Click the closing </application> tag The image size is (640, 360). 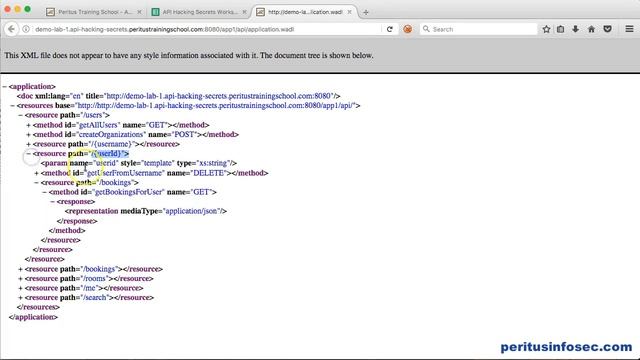[33, 317]
